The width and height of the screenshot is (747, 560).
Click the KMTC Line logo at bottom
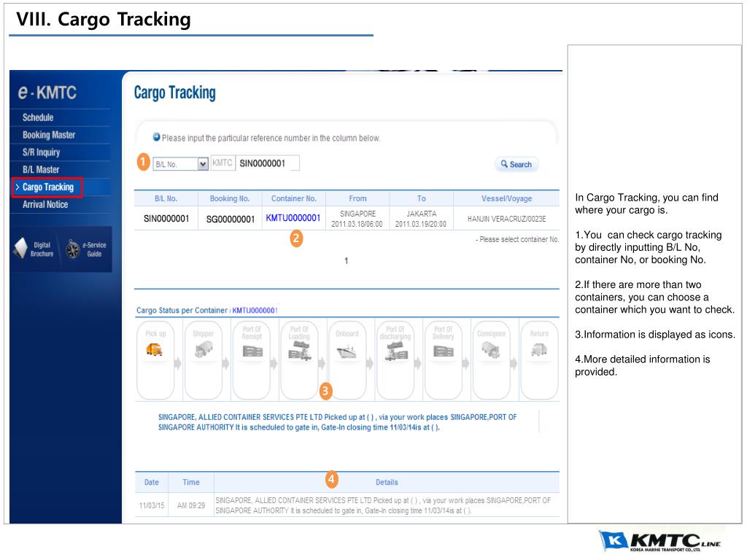[660, 541]
